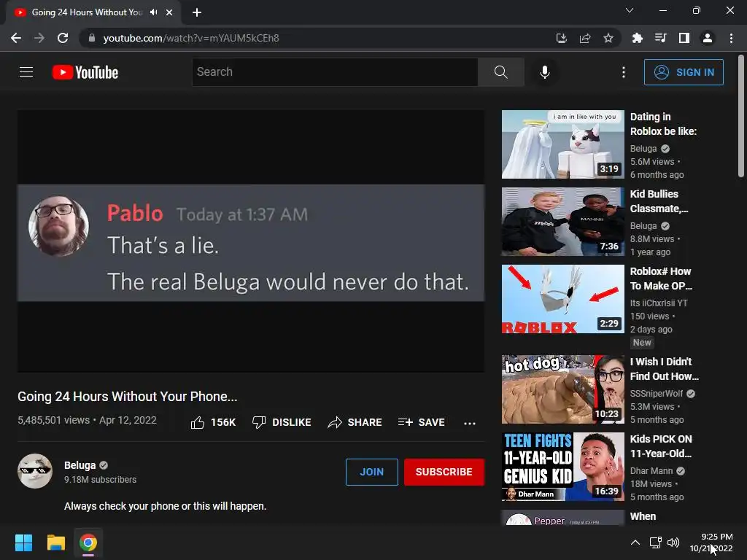Focus the YouTube Search field
Image resolution: width=747 pixels, height=560 pixels.
click(335, 72)
